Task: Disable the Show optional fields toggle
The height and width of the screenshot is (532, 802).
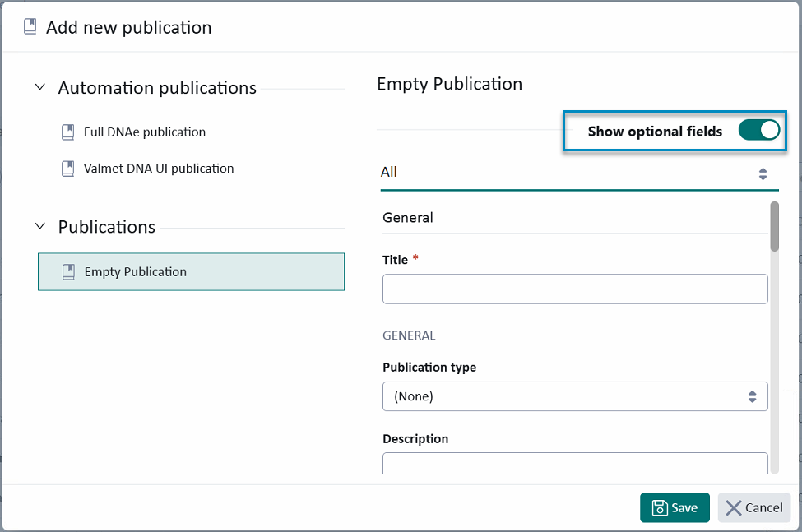Action: [x=758, y=130]
